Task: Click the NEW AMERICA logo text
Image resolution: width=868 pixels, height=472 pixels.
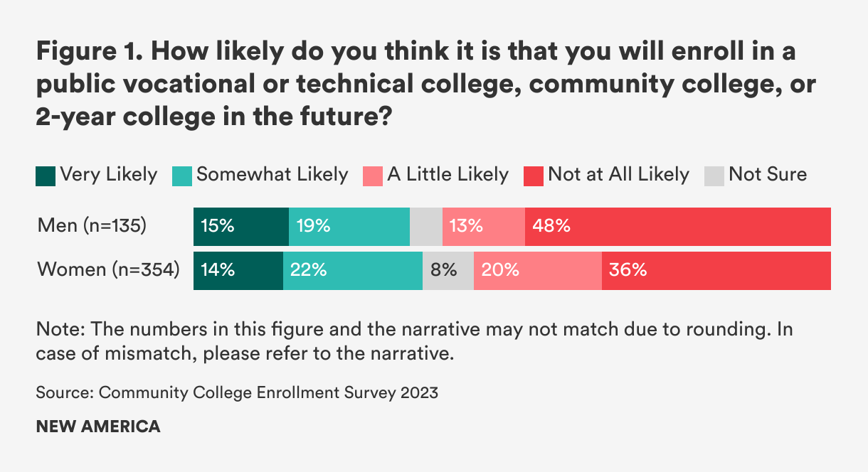Action: tap(98, 427)
